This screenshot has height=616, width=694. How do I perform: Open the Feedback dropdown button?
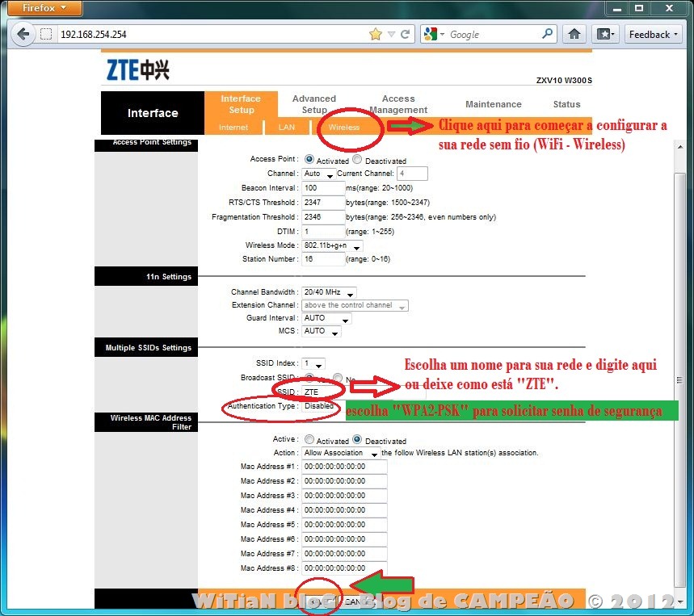(x=653, y=34)
